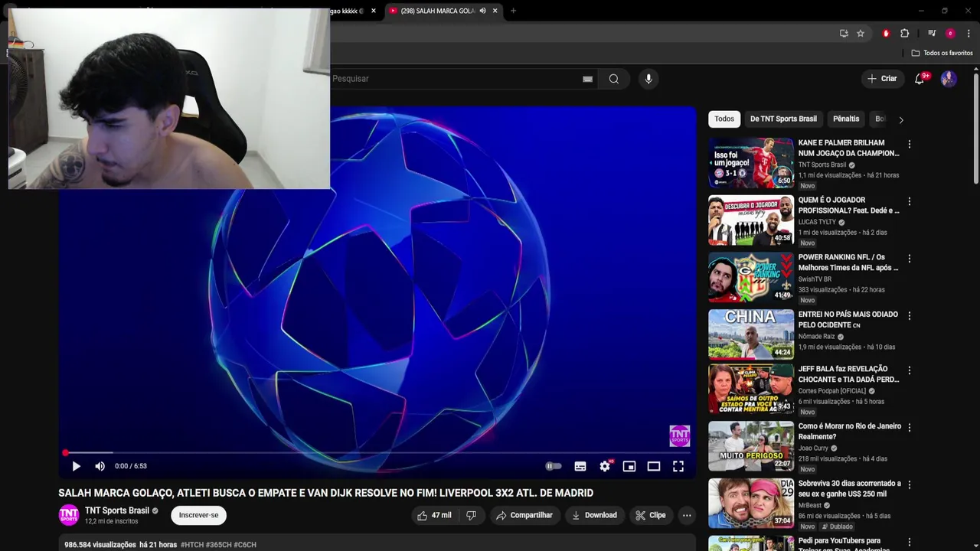Click the #C6CH hashtag link
This screenshot has height=551, width=980.
click(x=245, y=545)
